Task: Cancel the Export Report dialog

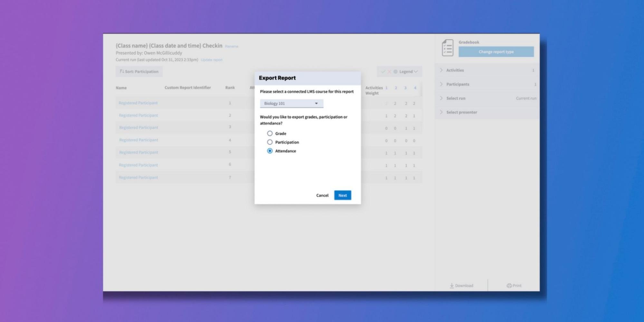Action: click(322, 195)
